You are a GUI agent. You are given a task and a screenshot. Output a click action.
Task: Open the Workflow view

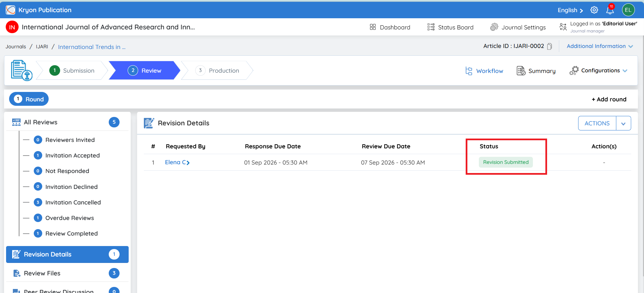(484, 71)
